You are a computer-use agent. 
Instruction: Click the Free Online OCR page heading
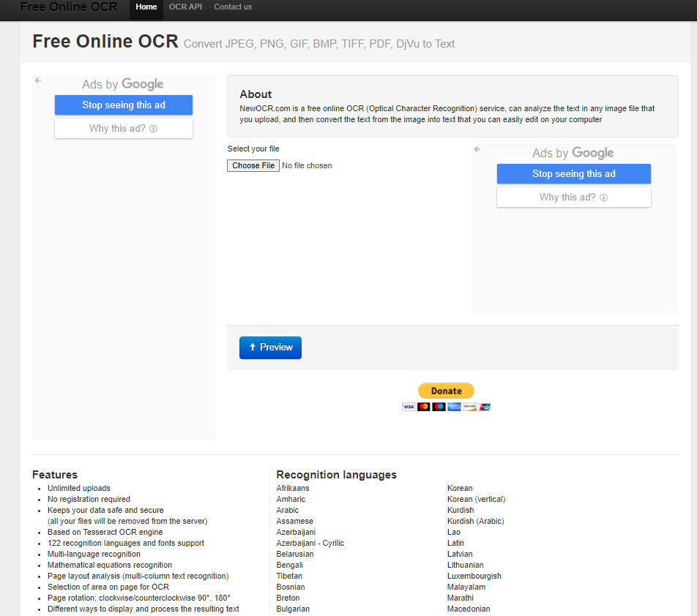pyautogui.click(x=105, y=41)
